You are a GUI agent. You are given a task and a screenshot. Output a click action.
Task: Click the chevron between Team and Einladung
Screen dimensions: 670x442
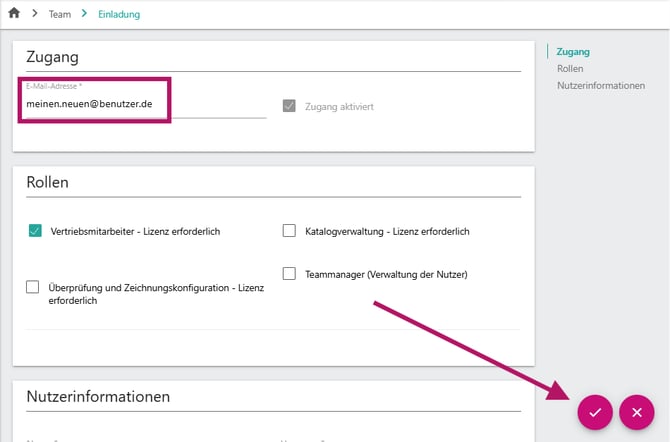[84, 14]
